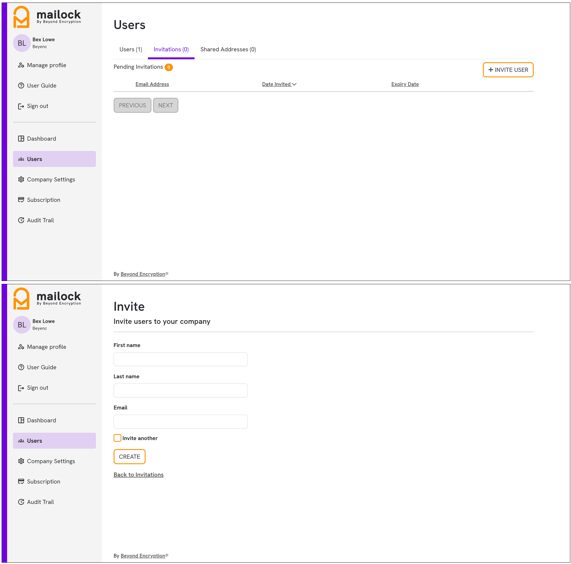The width and height of the screenshot is (571, 564).
Task: Click mailock logo in top Users screen
Action: (x=47, y=17)
